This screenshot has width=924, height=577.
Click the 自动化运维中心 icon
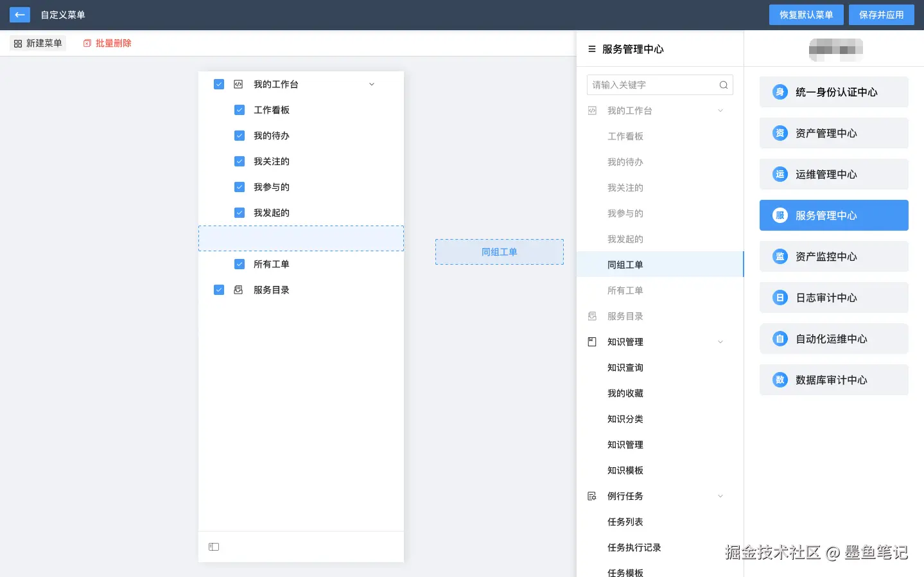tap(780, 339)
